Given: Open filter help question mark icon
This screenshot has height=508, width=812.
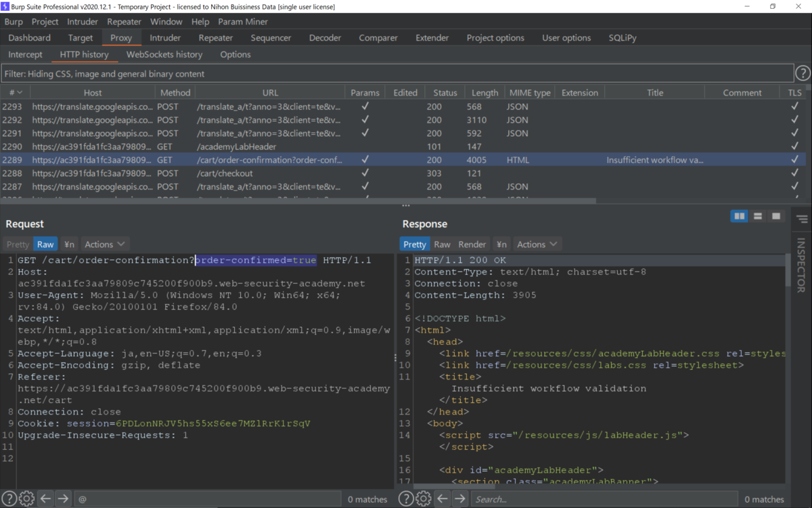Looking at the screenshot, I should pos(803,73).
